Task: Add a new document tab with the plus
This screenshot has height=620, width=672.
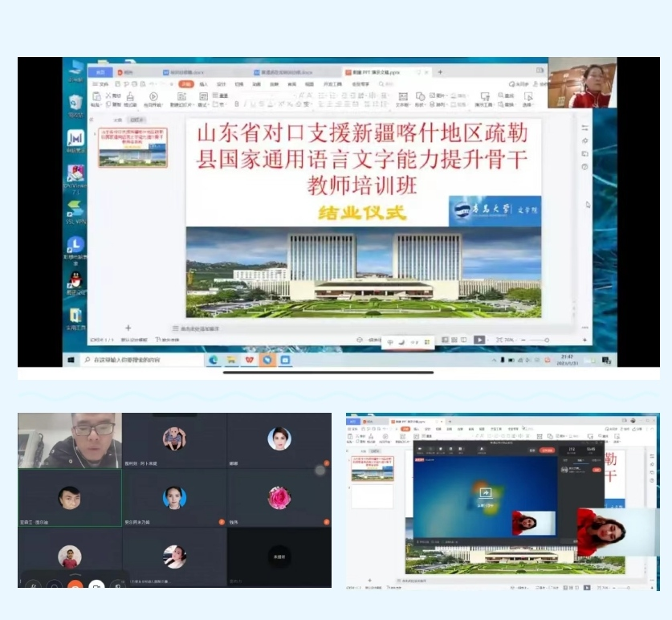Action: pyautogui.click(x=440, y=72)
